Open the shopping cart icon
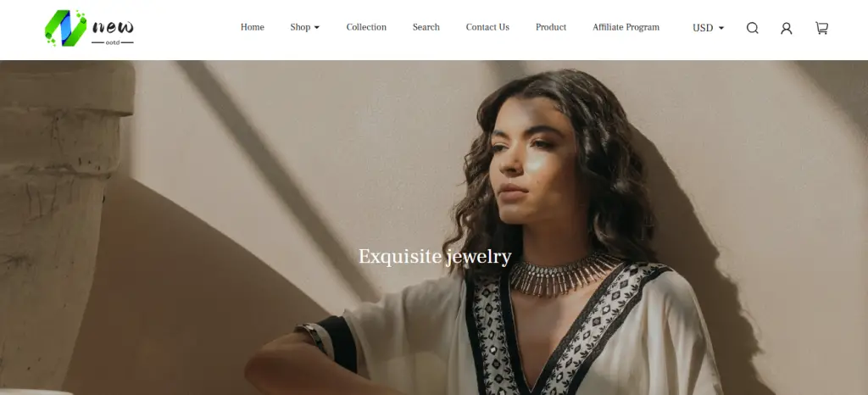Screen dimensions: 868x395 [821, 28]
